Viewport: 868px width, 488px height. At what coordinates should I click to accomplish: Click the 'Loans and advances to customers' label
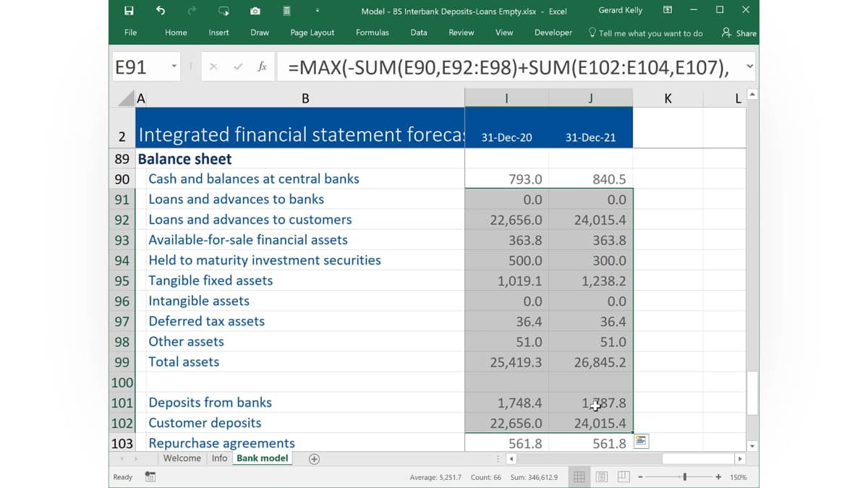(x=250, y=220)
